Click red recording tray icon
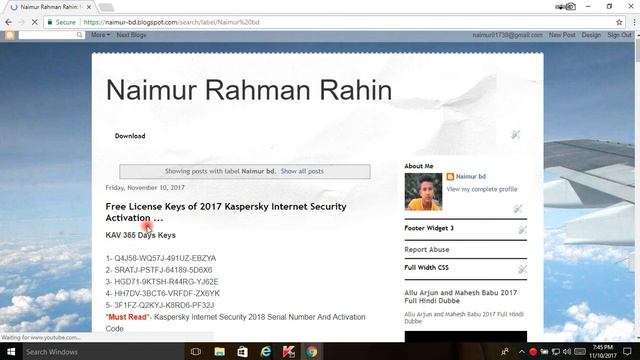This screenshot has height=360, width=640. 533,351
